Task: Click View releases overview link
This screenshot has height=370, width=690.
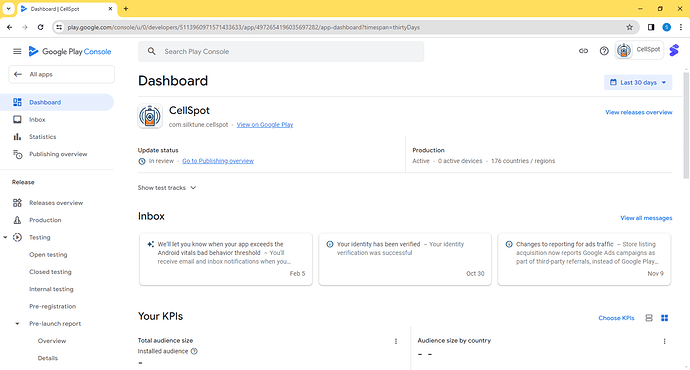Action: 639,112
